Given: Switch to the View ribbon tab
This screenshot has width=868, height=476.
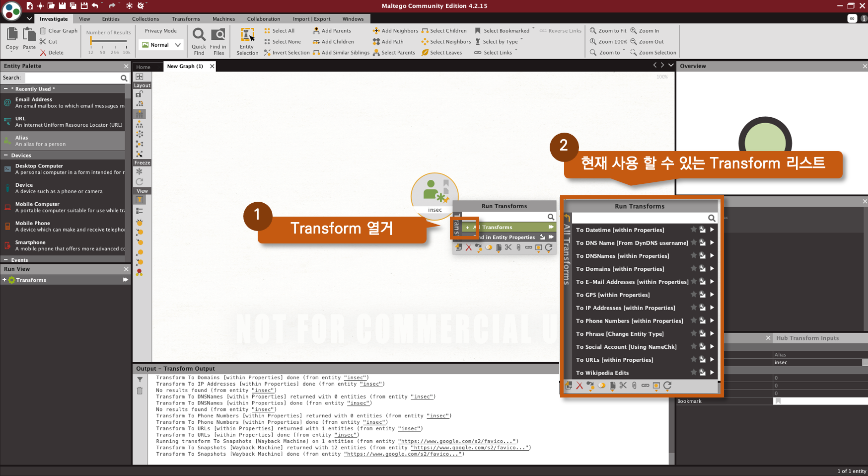Looking at the screenshot, I should [84, 19].
